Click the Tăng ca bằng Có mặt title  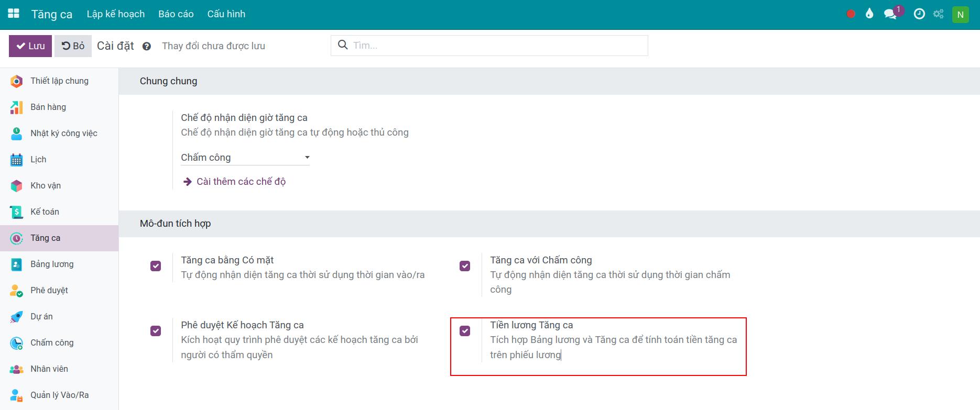(x=227, y=260)
